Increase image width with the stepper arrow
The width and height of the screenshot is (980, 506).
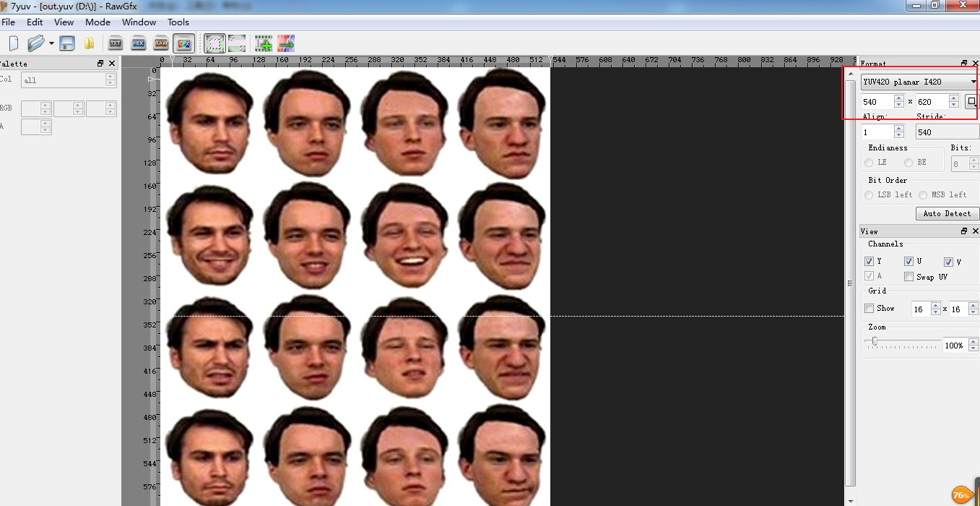899,98
